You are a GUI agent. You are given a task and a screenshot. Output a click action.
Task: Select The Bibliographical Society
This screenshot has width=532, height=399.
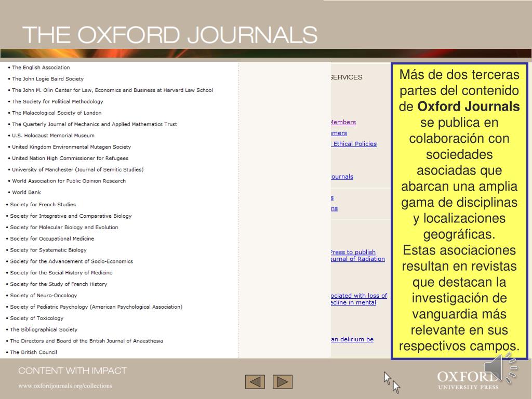coord(44,329)
